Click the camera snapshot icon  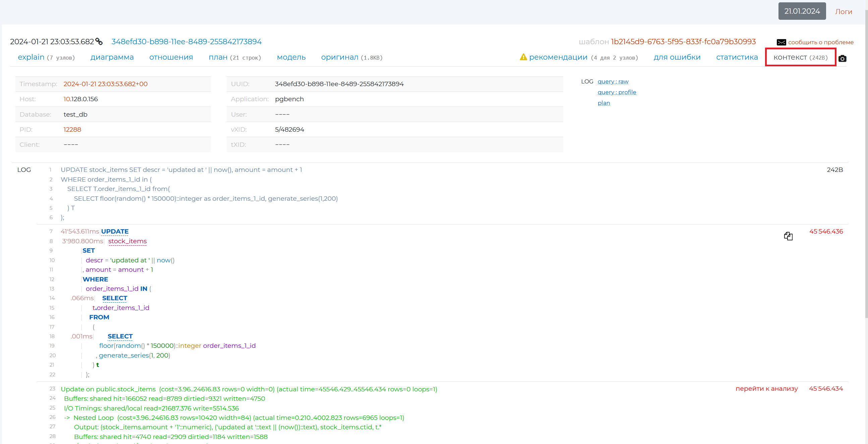pyautogui.click(x=842, y=59)
